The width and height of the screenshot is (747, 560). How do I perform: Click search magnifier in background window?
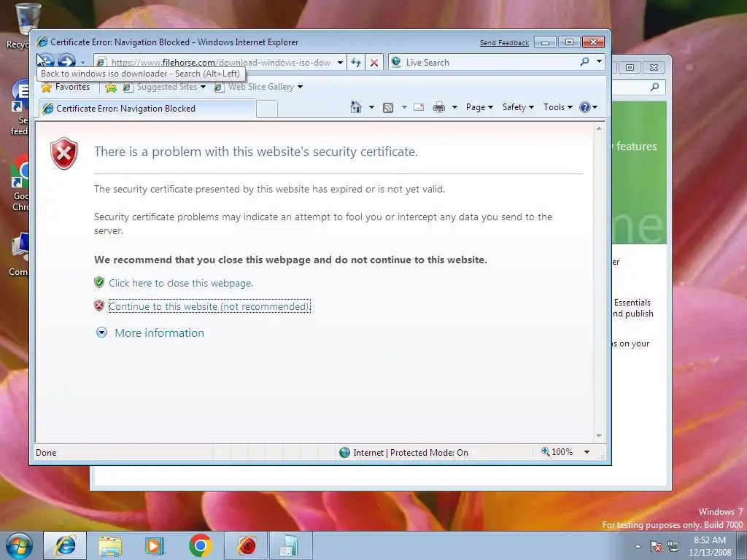[x=654, y=87]
